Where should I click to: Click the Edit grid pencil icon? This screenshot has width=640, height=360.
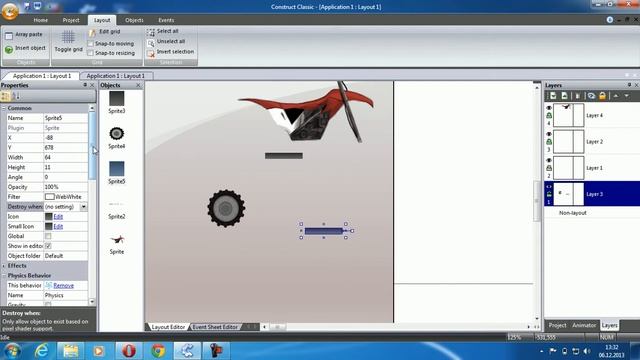[92, 32]
